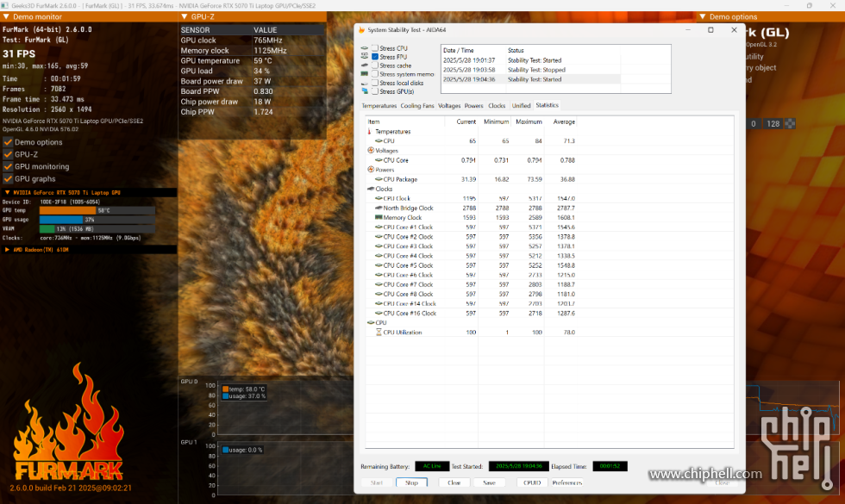845x504 pixels.
Task: Collapse the NVIDIA GeForce RTX 5070 Ti section
Action: [x=7, y=192]
